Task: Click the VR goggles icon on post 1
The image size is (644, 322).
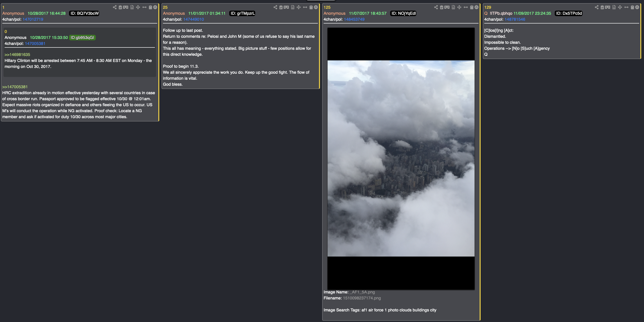Action: [125, 7]
